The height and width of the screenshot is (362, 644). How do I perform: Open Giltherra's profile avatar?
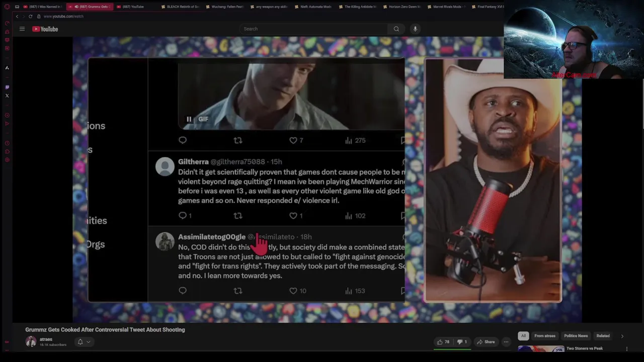(x=165, y=166)
